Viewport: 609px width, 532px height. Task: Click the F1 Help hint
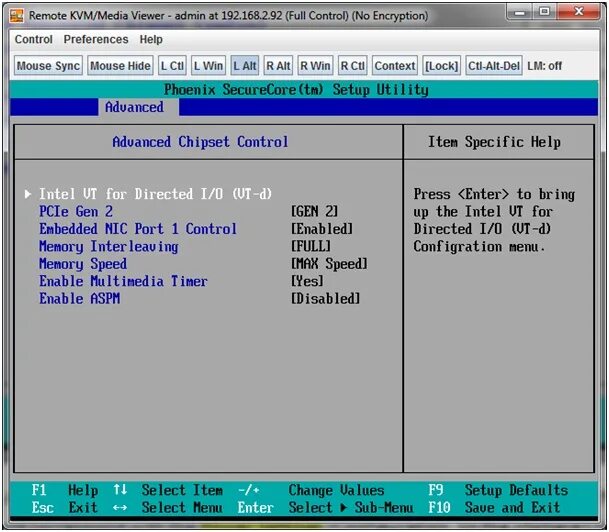pyautogui.click(x=65, y=490)
